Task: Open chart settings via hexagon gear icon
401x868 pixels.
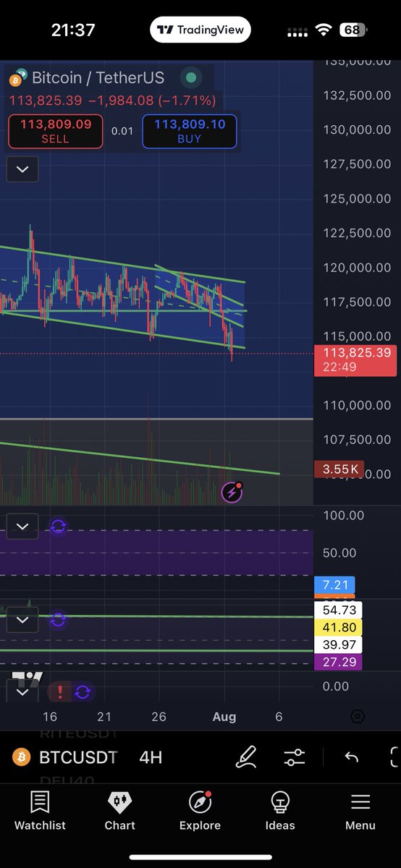Action: point(357,717)
